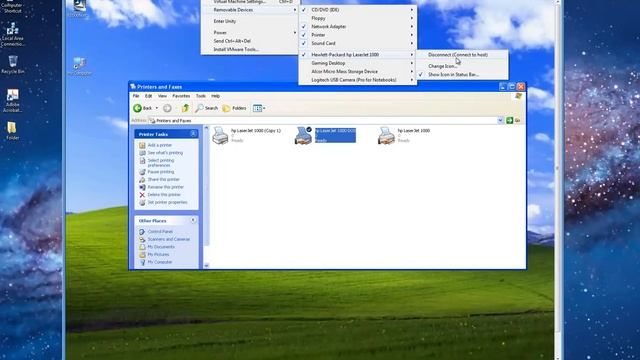Open the Recycle Bin on the host desktop

click(x=13, y=64)
